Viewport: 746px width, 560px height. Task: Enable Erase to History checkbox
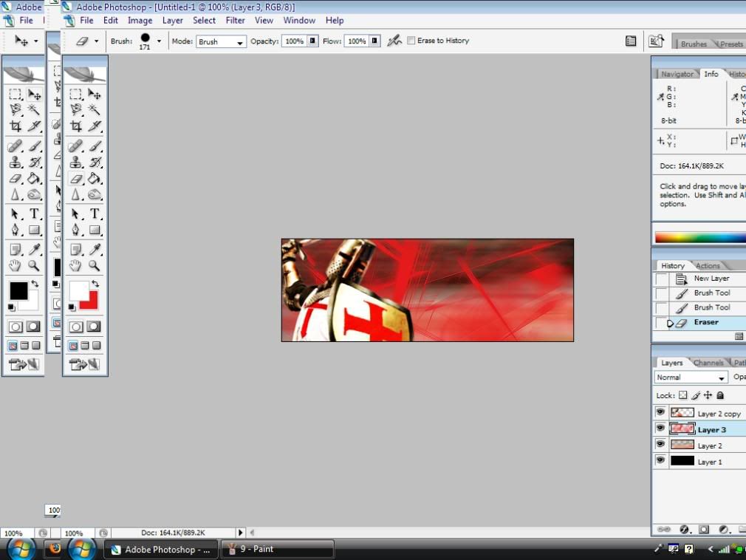[x=411, y=41]
